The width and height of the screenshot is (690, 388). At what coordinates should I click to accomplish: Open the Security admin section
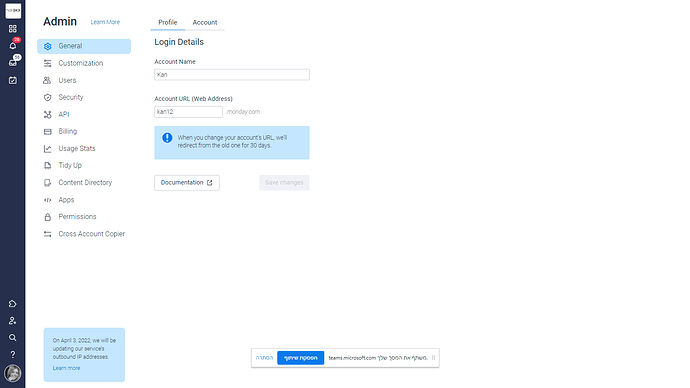pos(70,97)
